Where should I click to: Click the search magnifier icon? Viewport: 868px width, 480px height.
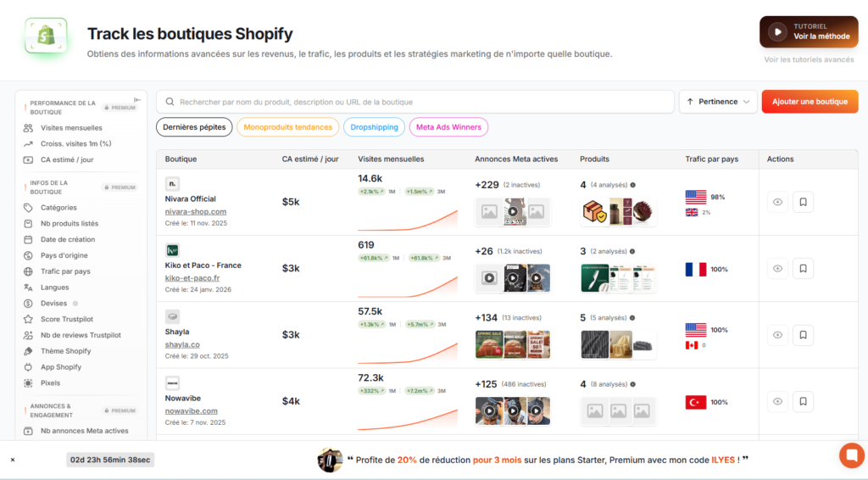coord(170,102)
